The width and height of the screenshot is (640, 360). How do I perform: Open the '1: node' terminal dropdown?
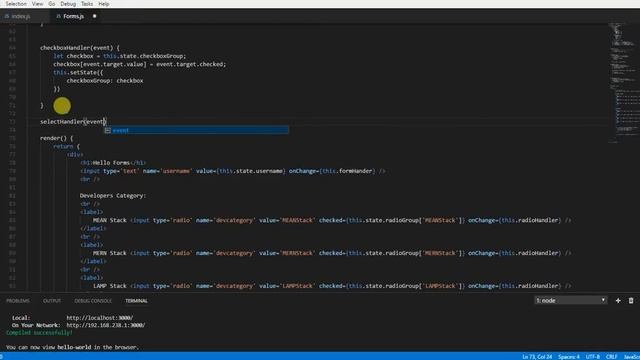[x=570, y=300]
